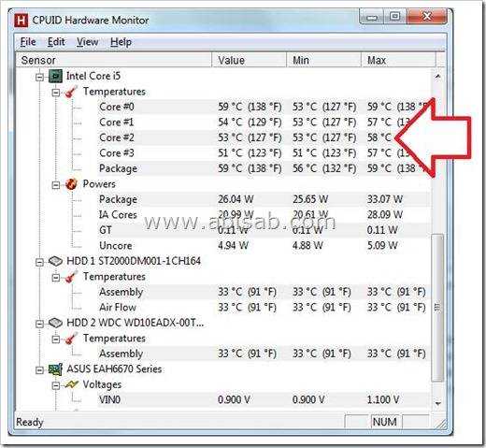
Task: Click the thermometer icon beside CPU Temperatures
Action: [x=71, y=92]
